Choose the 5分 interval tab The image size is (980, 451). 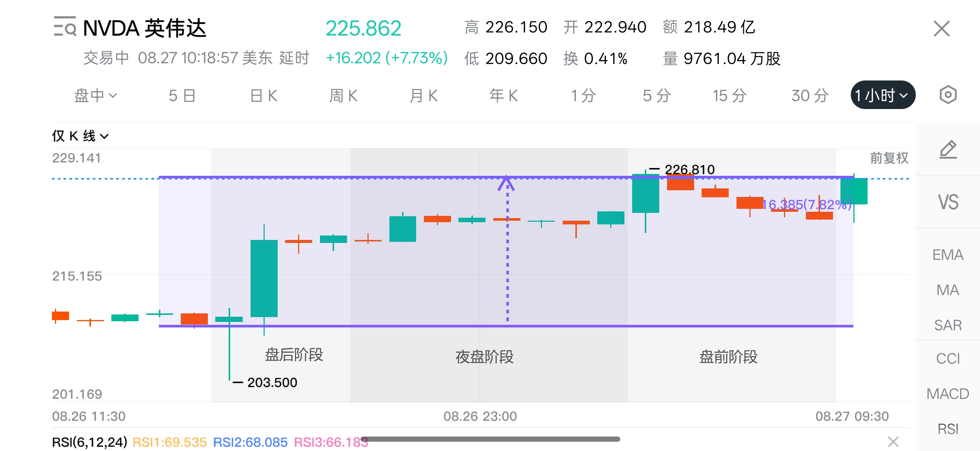pos(657,95)
